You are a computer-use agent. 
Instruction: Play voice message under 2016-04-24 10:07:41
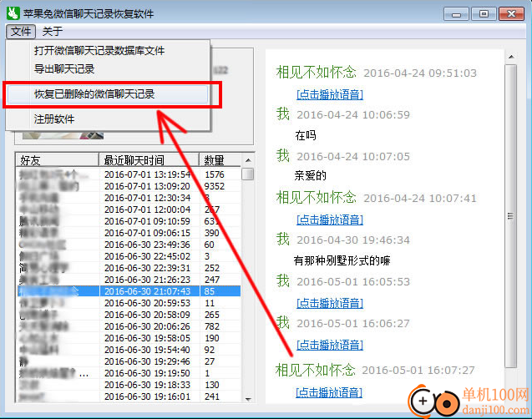(330, 220)
